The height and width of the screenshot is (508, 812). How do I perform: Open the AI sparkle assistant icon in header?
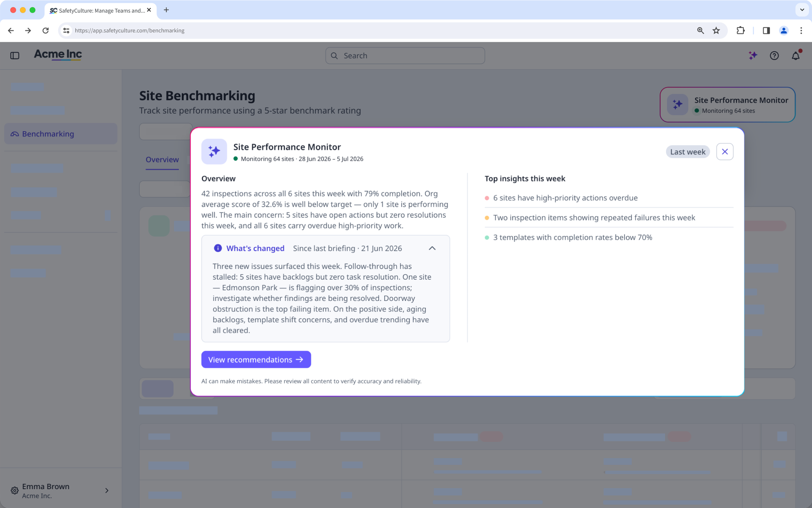click(753, 56)
